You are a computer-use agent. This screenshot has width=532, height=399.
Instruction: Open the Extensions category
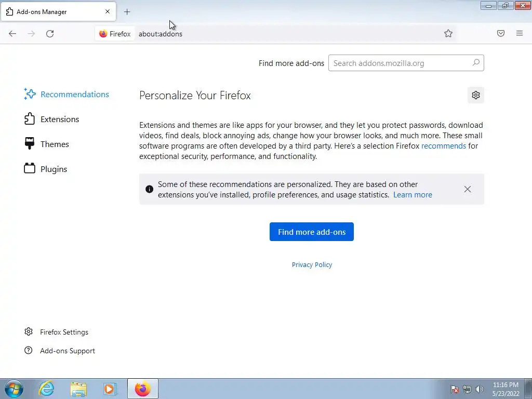click(51, 119)
